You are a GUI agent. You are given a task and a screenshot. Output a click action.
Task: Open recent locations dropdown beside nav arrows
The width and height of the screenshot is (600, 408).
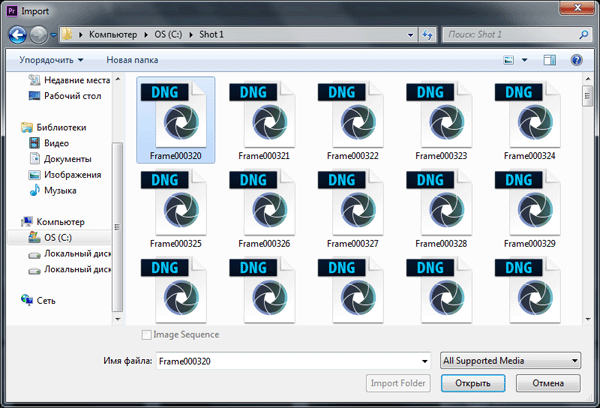[54, 35]
